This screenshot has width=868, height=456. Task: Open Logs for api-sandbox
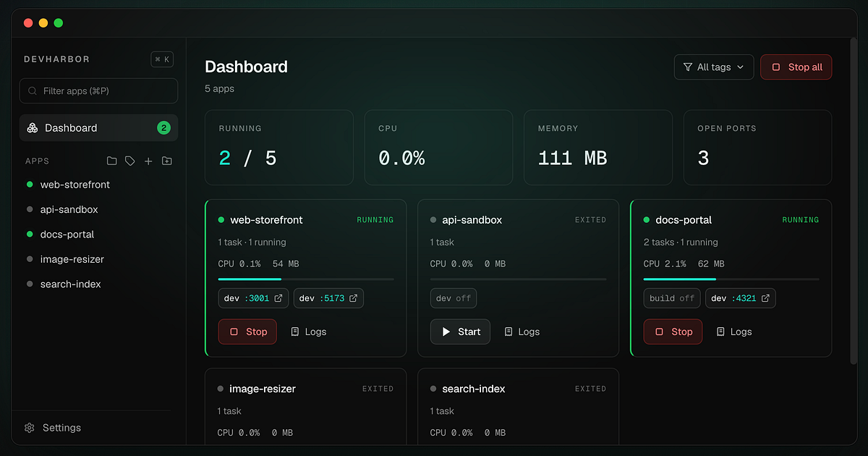pos(522,332)
